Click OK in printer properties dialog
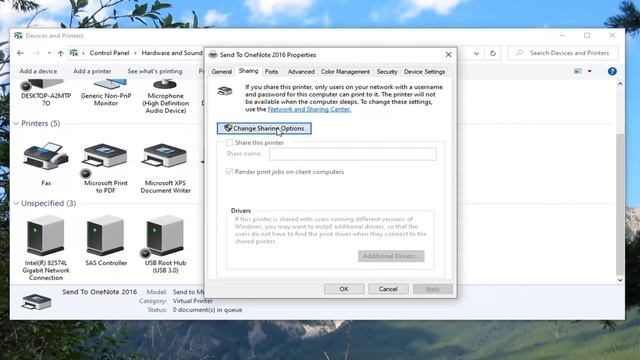 click(x=344, y=289)
